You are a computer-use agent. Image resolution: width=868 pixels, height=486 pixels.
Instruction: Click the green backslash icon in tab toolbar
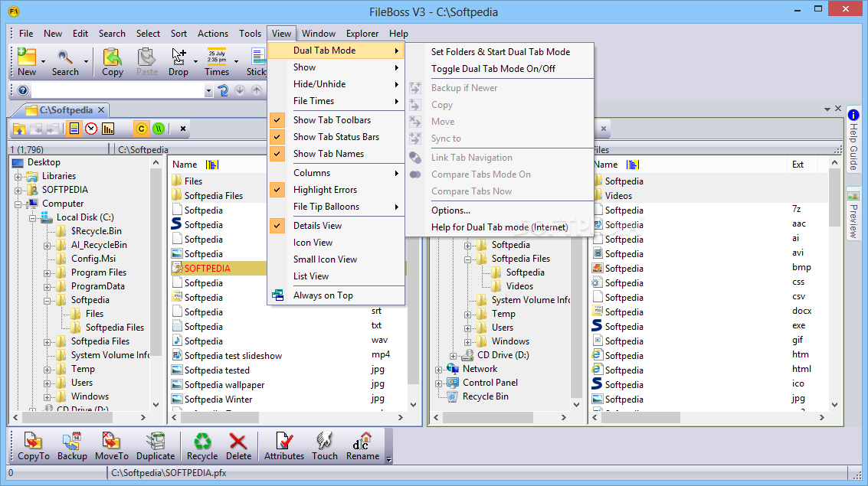pyautogui.click(x=159, y=129)
